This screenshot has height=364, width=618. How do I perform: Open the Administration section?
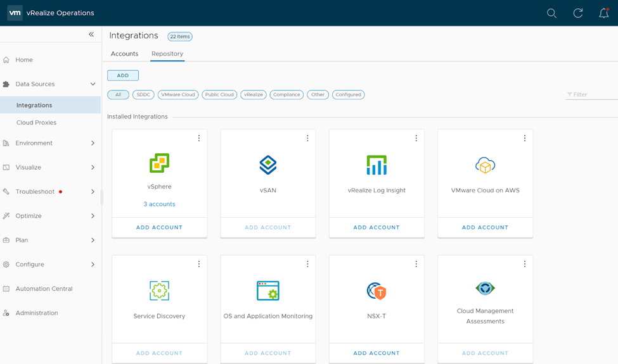37,313
